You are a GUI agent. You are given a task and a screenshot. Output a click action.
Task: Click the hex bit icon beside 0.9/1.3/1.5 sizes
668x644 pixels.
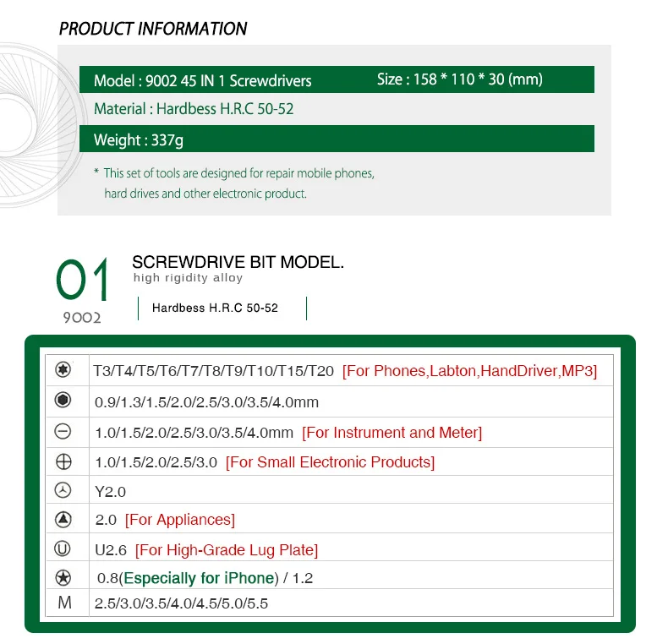point(63,400)
